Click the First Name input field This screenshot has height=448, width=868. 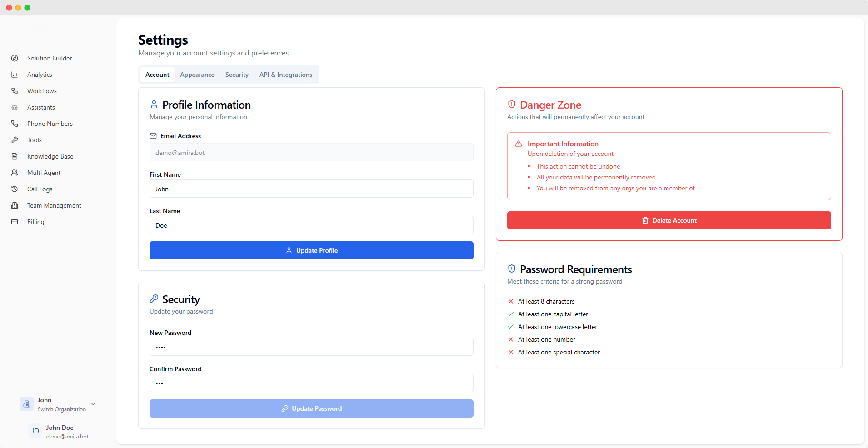[x=311, y=189]
